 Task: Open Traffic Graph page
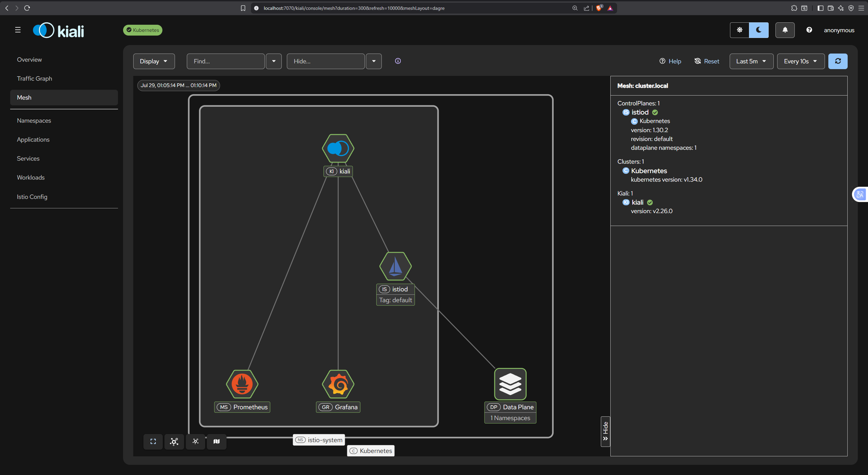coord(35,79)
